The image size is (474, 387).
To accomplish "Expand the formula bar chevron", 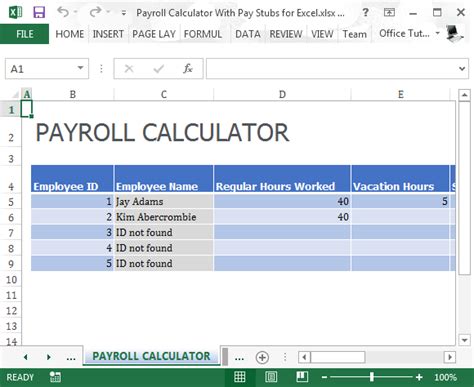I will (x=462, y=69).
